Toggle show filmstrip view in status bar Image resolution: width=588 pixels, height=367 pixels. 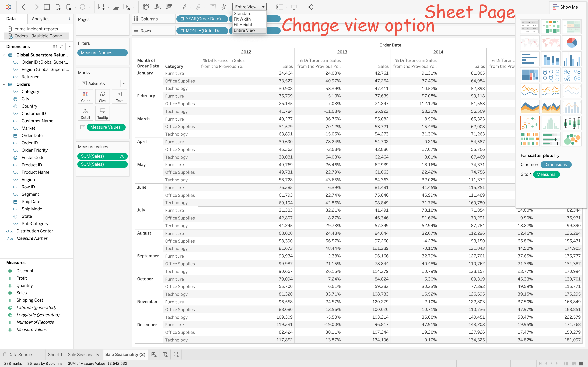click(x=574, y=363)
